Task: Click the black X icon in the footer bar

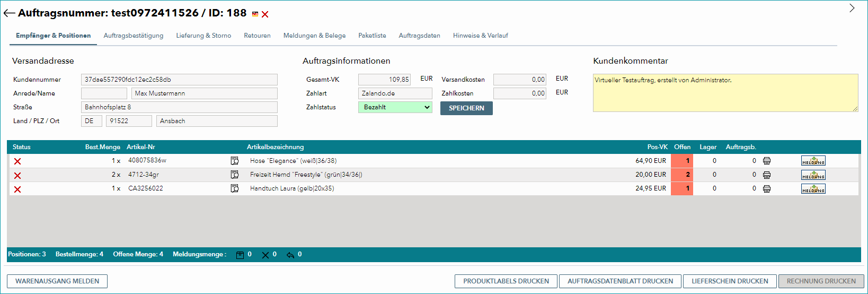Action: click(265, 255)
